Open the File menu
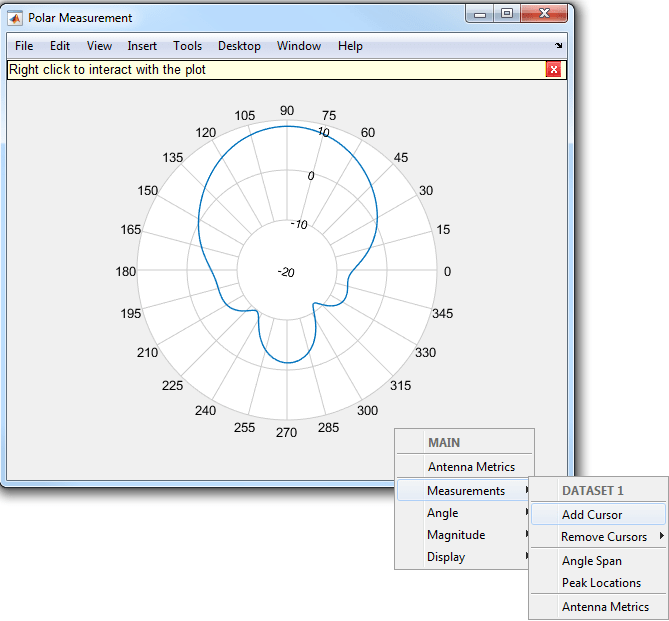This screenshot has height=621, width=669. [24, 46]
